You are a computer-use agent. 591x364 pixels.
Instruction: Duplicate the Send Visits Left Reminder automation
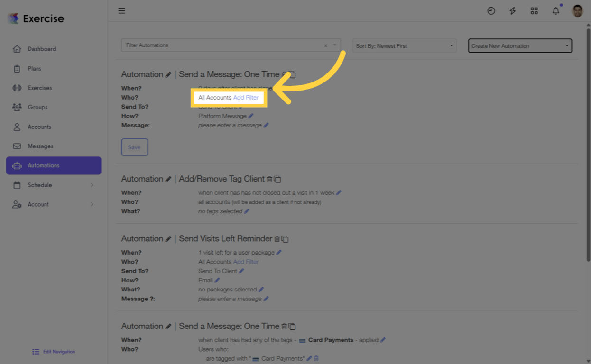[285, 239]
